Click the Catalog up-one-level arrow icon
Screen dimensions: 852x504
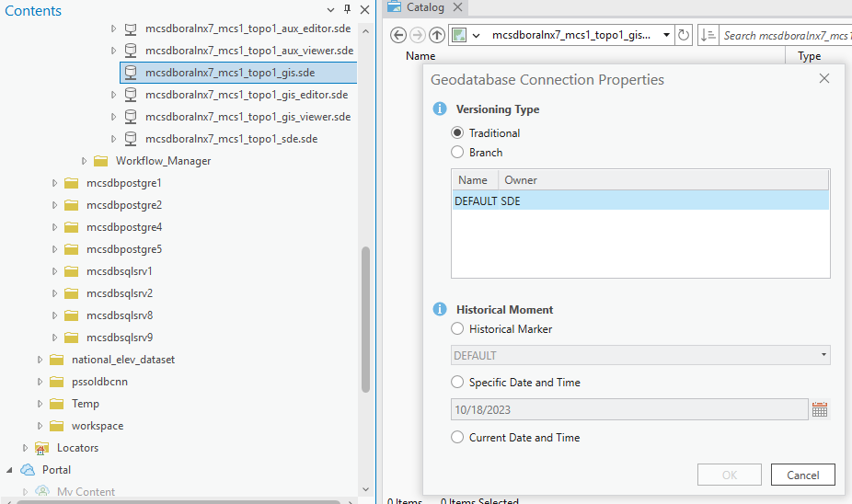[x=437, y=35]
